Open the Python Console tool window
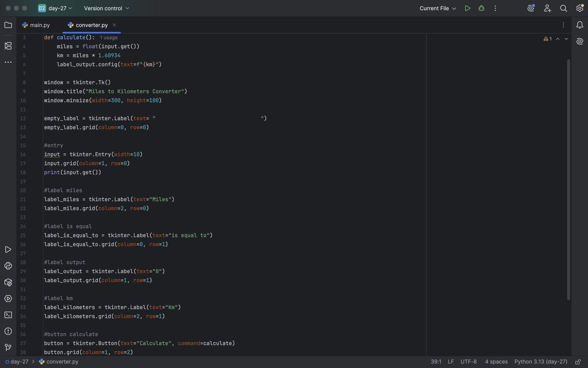The image size is (588, 368). [8, 266]
